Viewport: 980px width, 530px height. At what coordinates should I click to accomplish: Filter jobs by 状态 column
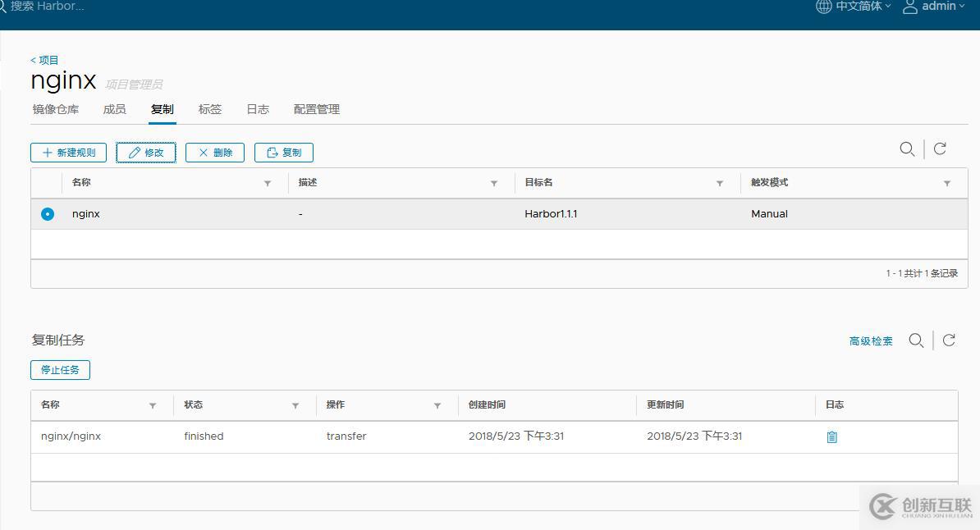pyautogui.click(x=295, y=405)
